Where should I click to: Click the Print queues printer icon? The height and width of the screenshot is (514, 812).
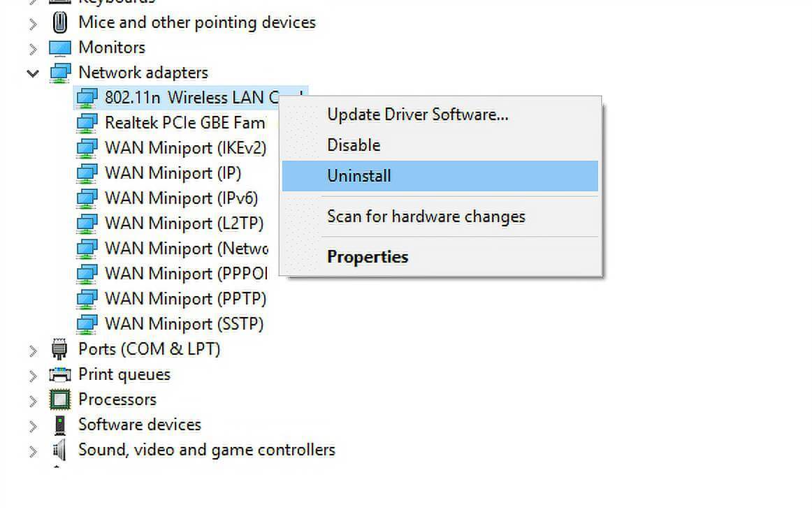coord(60,374)
